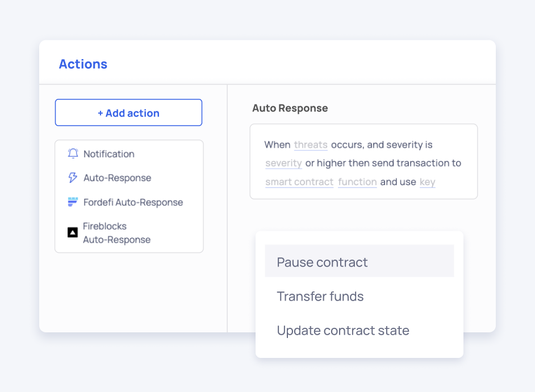Image resolution: width=535 pixels, height=392 pixels.
Task: Open the Actions header tab
Action: pos(83,64)
